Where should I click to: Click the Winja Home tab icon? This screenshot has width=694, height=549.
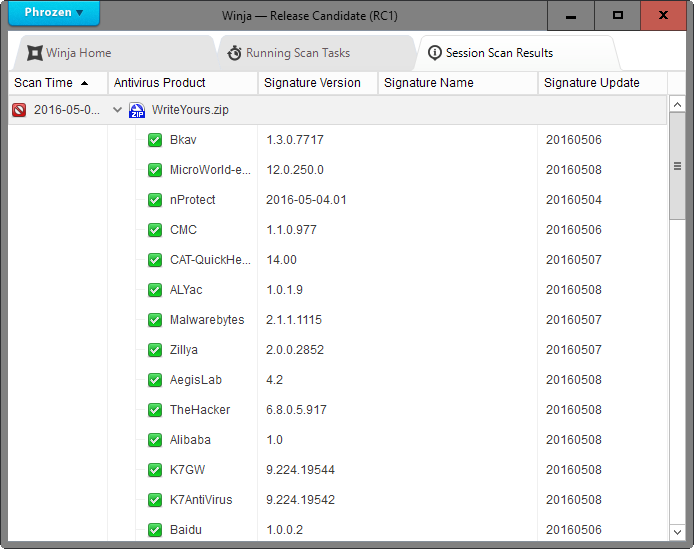click(x=35, y=53)
